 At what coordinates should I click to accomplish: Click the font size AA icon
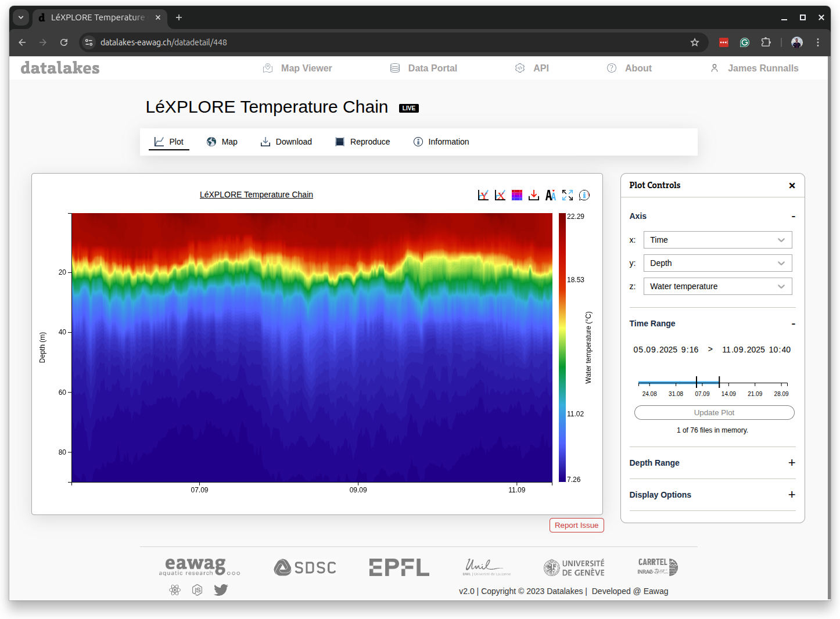click(x=551, y=195)
